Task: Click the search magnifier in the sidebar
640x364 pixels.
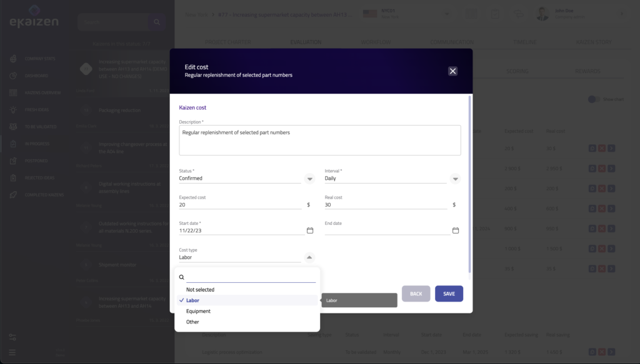Action: pos(156,21)
